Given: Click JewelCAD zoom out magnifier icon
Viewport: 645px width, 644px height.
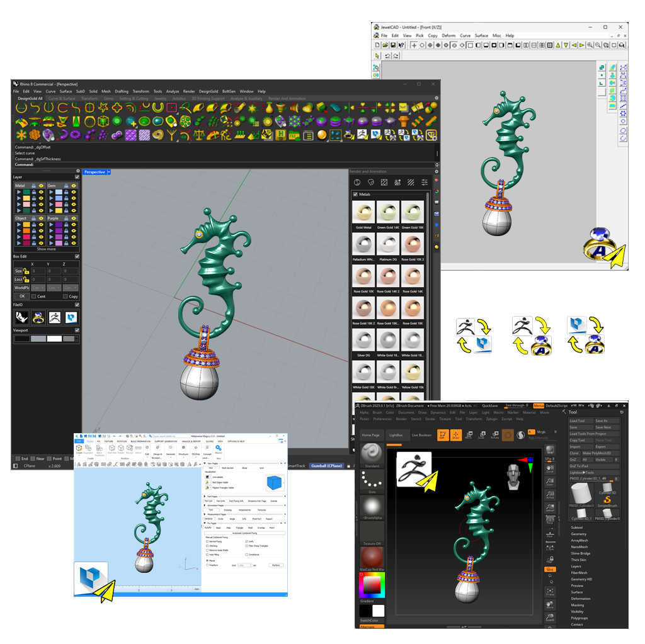Looking at the screenshot, I should pos(598,45).
